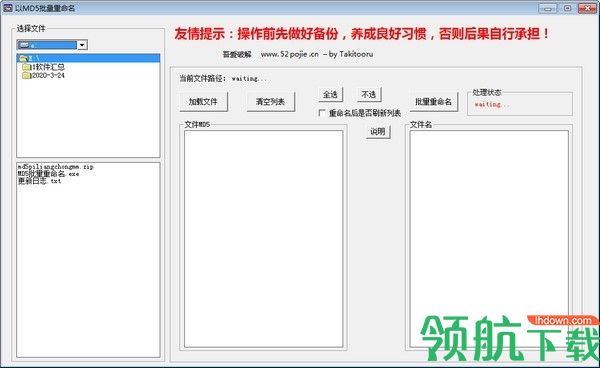The height and width of the screenshot is (368, 600).
Task: Minimize the 以MD5批量重命名 window
Action: coord(548,8)
